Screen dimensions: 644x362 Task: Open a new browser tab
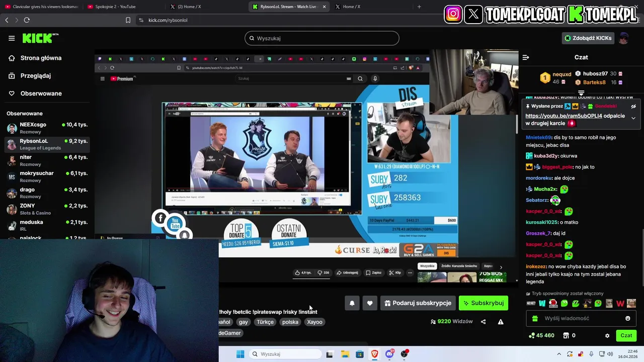click(x=419, y=7)
